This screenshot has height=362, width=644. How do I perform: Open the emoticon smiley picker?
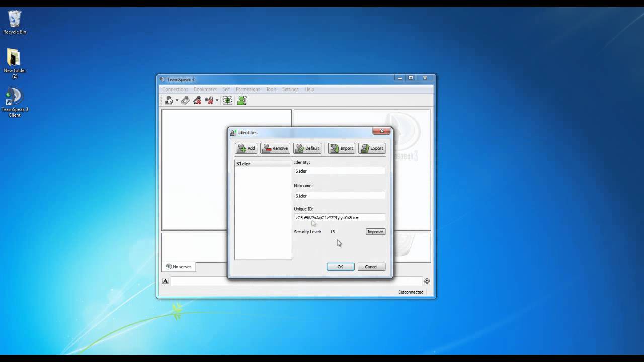427,281
